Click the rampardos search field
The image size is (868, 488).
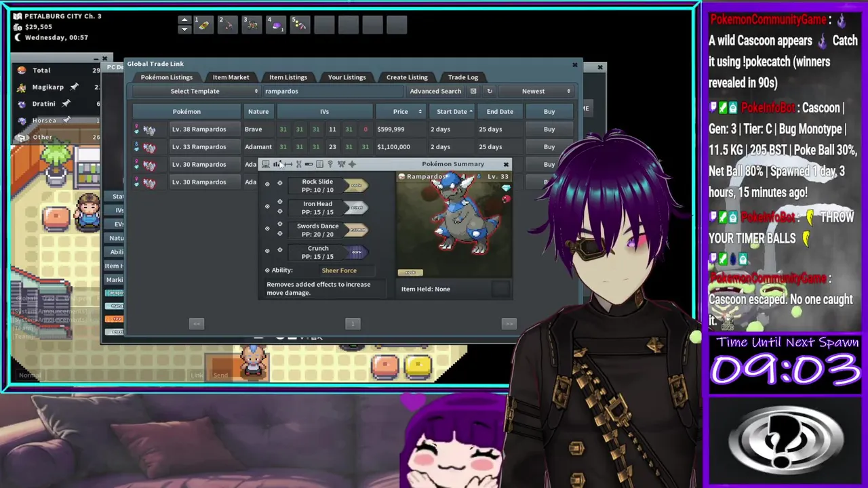point(332,91)
